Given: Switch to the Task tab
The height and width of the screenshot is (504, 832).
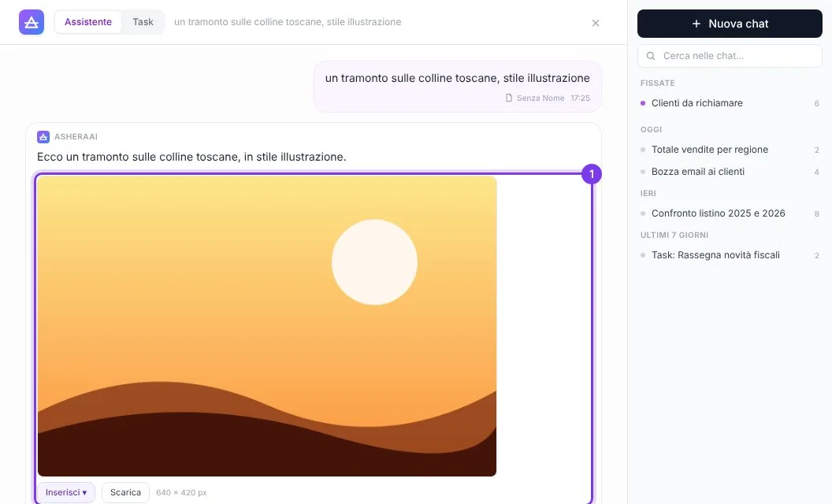Looking at the screenshot, I should (x=143, y=22).
